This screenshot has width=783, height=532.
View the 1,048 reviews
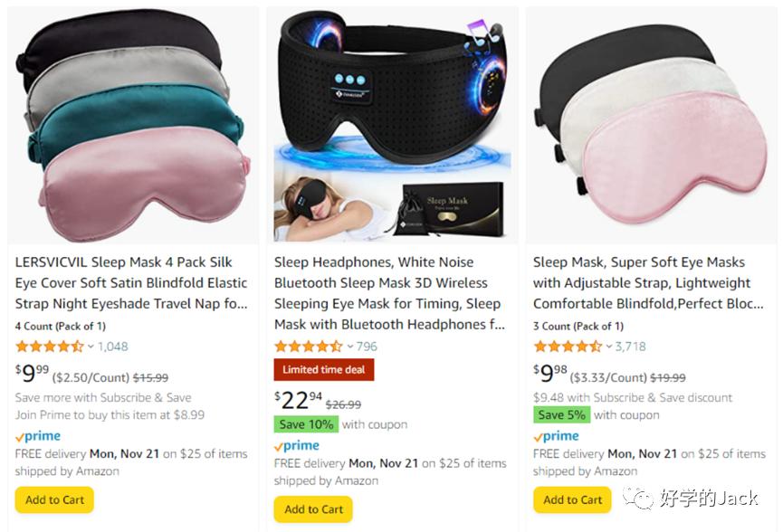tap(113, 347)
